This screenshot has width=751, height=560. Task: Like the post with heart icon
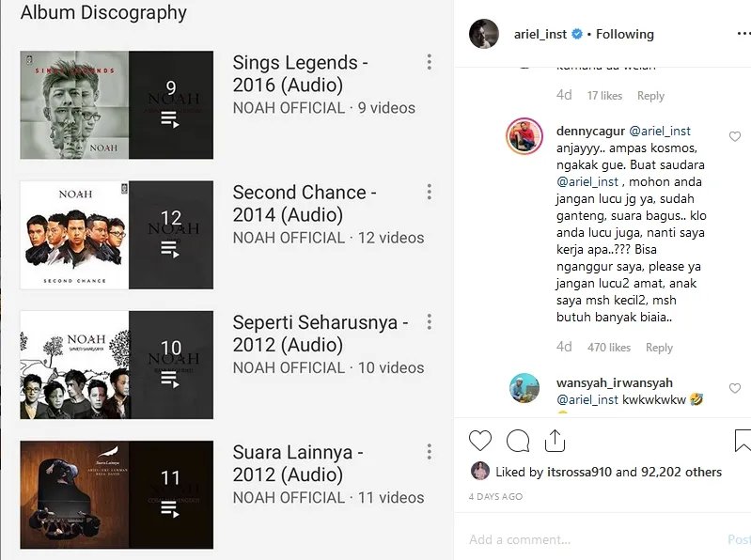(480, 441)
